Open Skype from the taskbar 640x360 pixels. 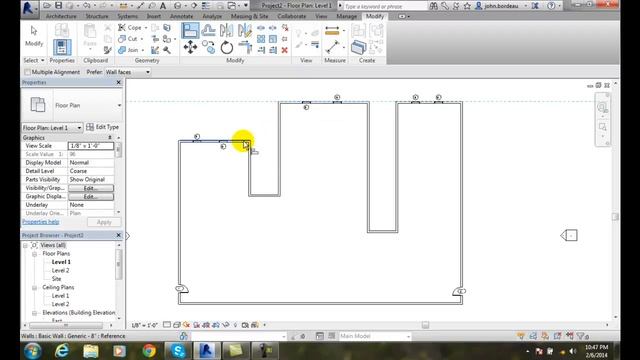178,351
